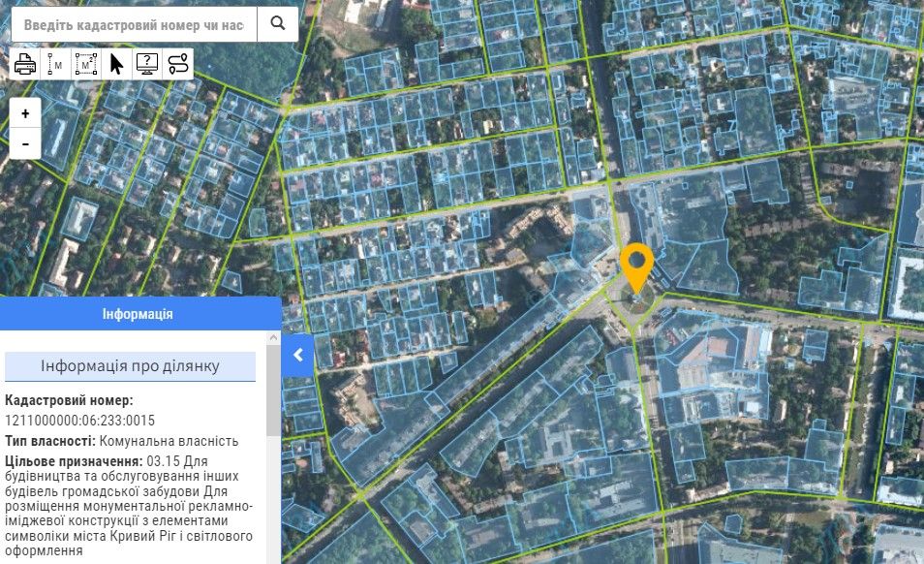The height and width of the screenshot is (564, 924).
Task: Select the distance measurement tool
Action: [56, 64]
